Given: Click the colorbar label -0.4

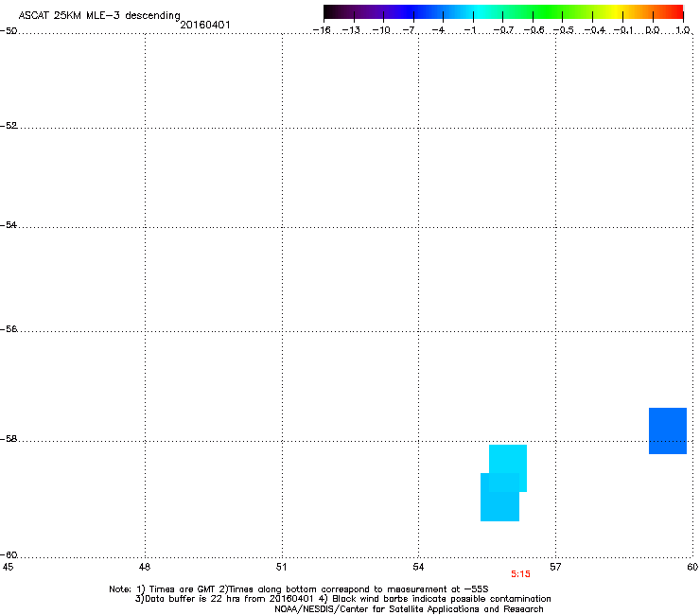Looking at the screenshot, I should coord(594,30).
